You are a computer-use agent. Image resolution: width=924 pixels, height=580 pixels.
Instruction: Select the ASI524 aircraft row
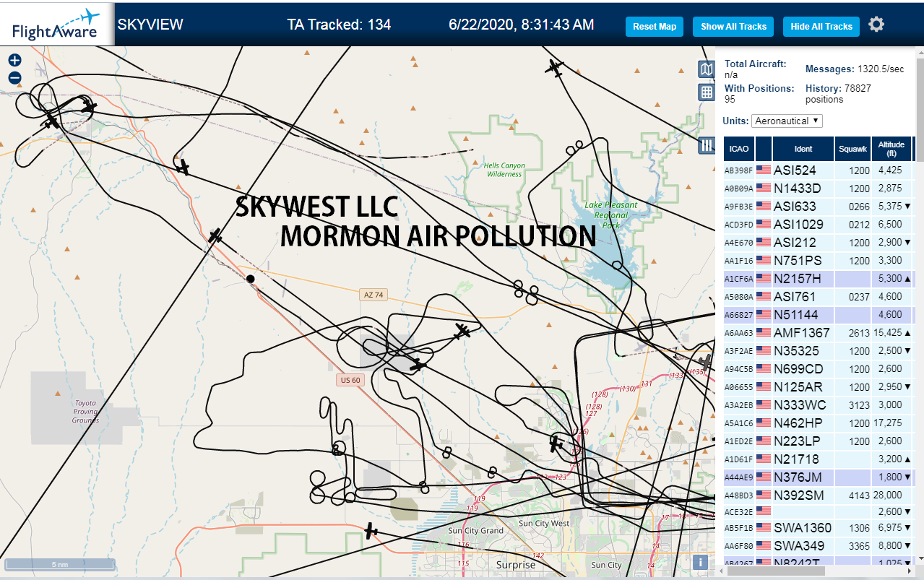pyautogui.click(x=818, y=170)
